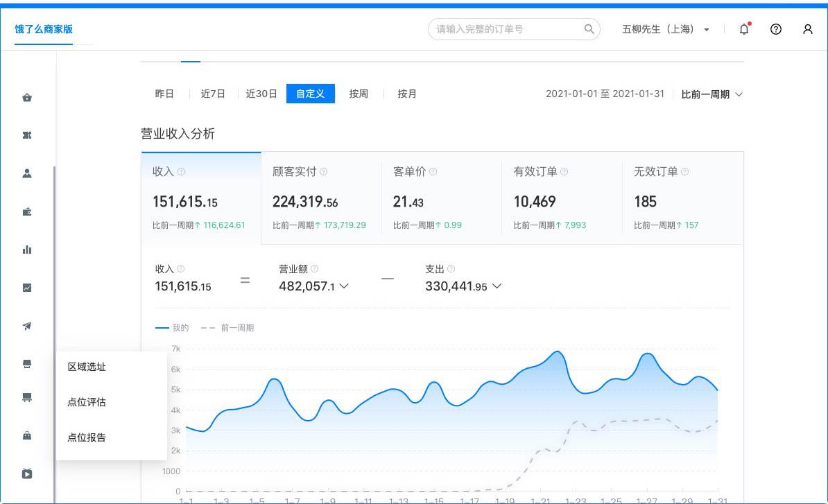Click the comparison value 116,624.61

pyautogui.click(x=224, y=225)
